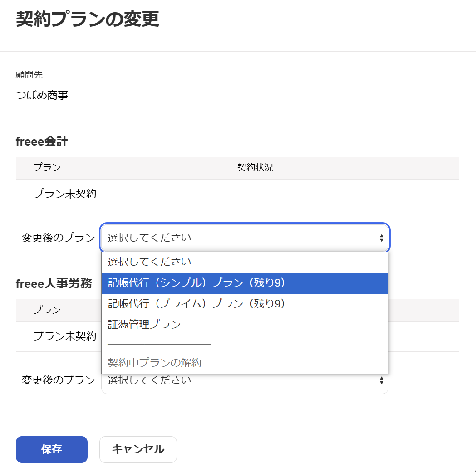Click the freee人事労務 section heading
The height and width of the screenshot is (472, 476).
coord(54,284)
